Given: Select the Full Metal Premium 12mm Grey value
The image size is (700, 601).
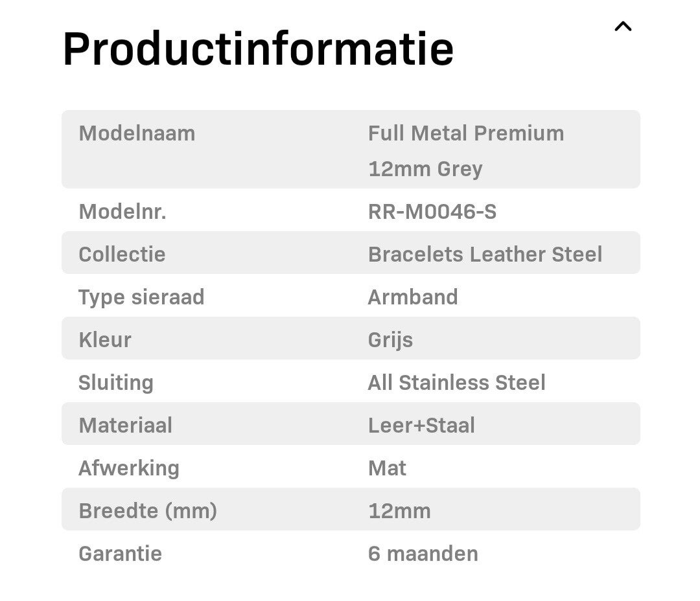Looking at the screenshot, I should [x=465, y=151].
